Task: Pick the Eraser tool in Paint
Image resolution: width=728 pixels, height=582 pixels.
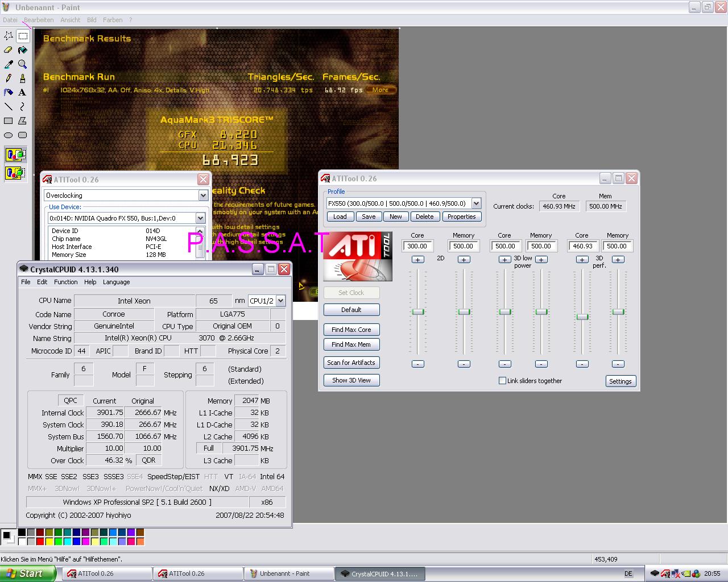Action: point(9,50)
